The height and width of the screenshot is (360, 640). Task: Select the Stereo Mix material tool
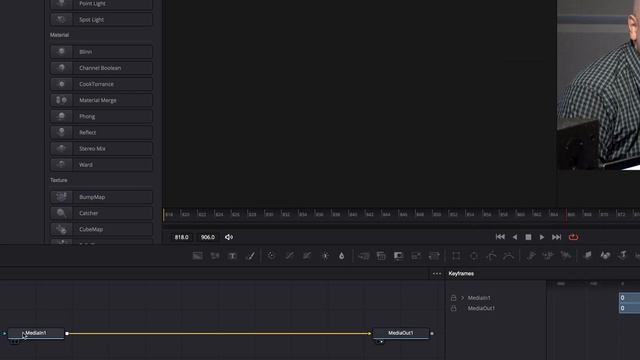(101, 149)
